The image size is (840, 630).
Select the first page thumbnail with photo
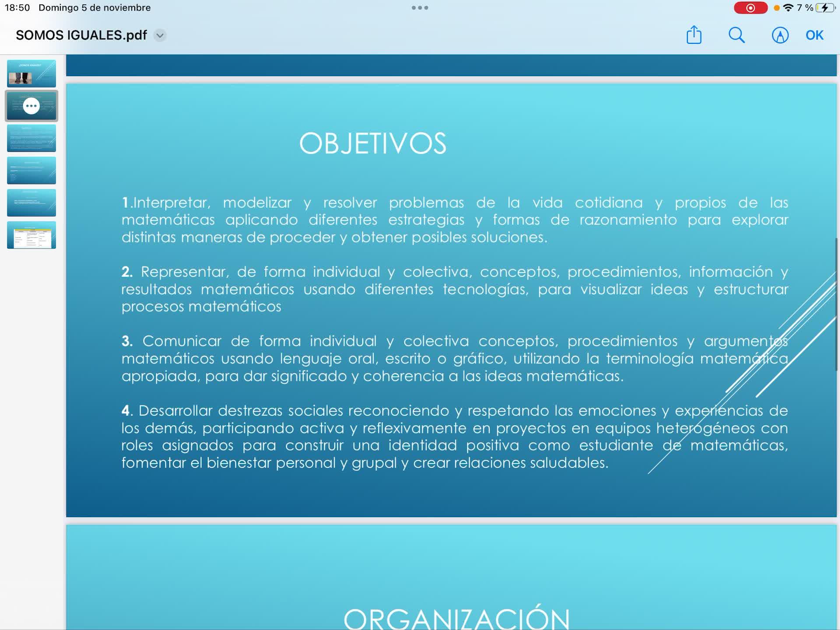click(31, 73)
